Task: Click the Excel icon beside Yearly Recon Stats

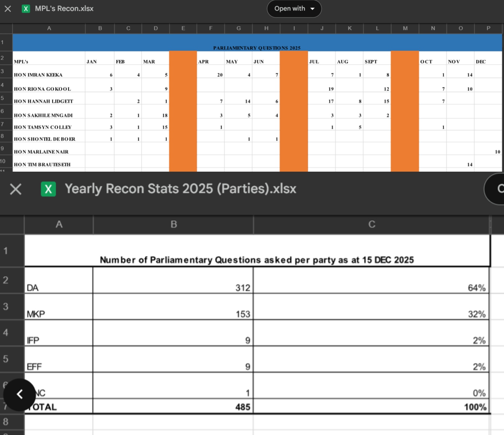Action: (48, 189)
